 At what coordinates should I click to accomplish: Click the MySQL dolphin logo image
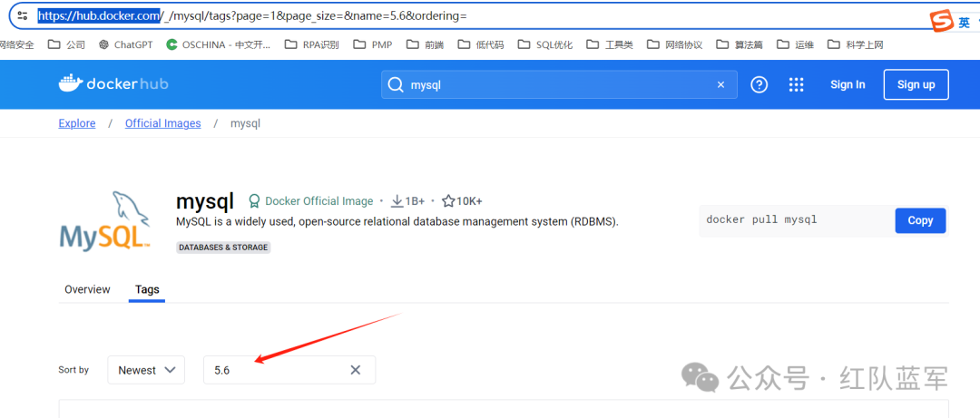[105, 221]
